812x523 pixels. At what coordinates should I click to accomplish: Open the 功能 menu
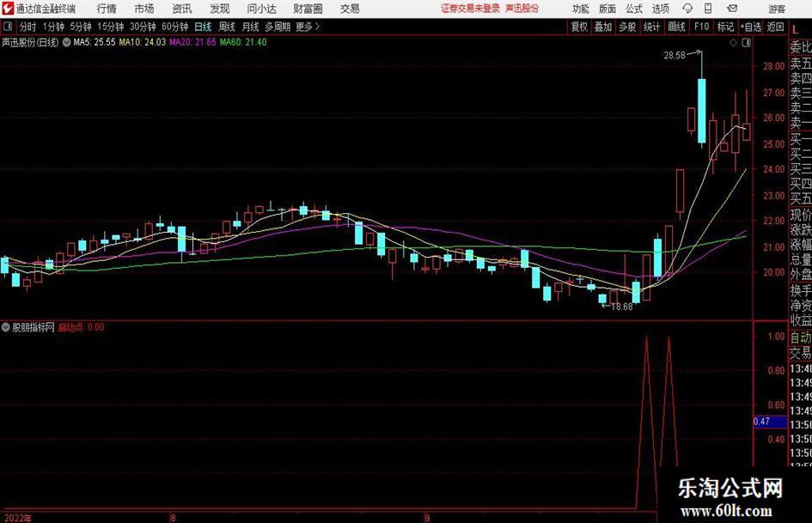(581, 9)
